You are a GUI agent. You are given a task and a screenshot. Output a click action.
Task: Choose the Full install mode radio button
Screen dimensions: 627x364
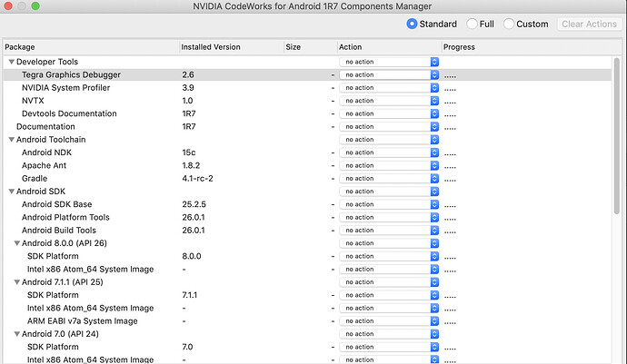[472, 24]
